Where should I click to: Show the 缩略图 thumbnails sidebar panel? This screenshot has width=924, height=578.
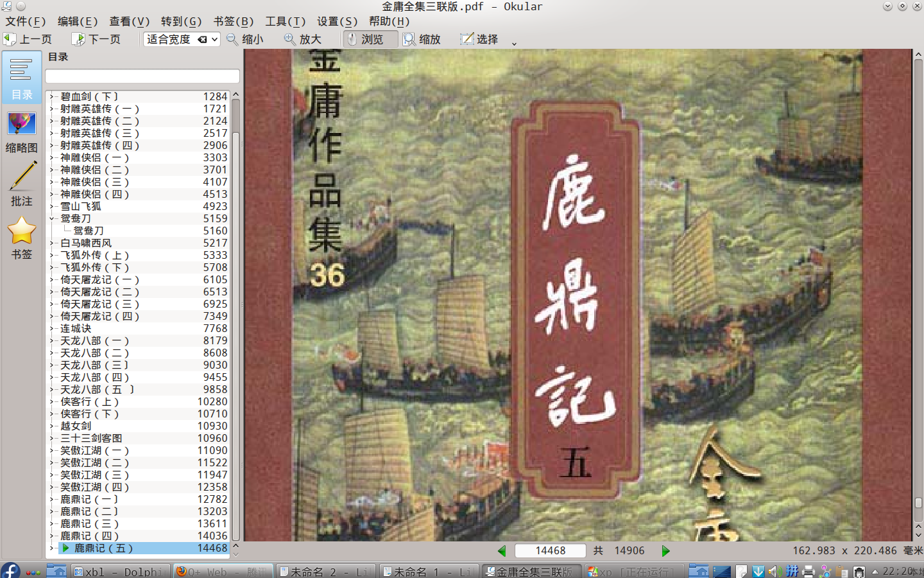22,132
